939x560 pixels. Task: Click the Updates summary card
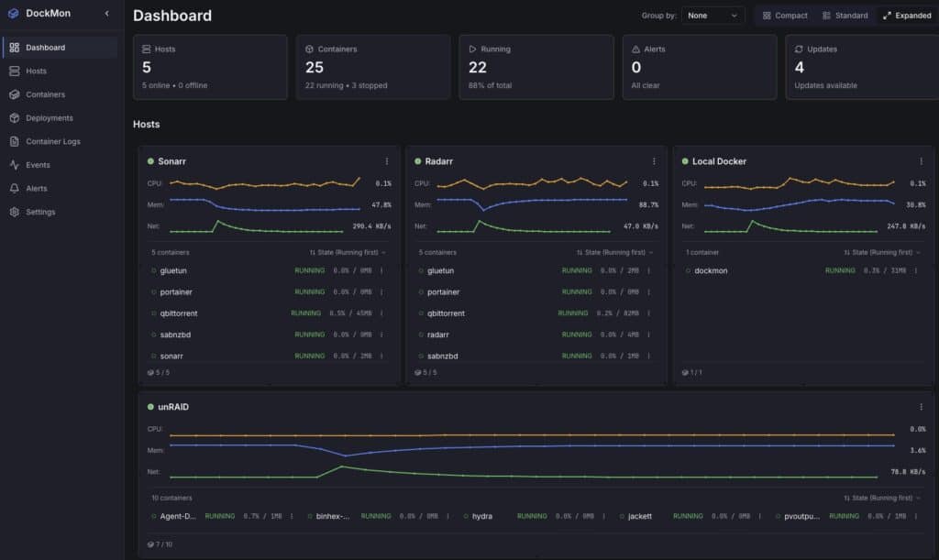pos(862,67)
